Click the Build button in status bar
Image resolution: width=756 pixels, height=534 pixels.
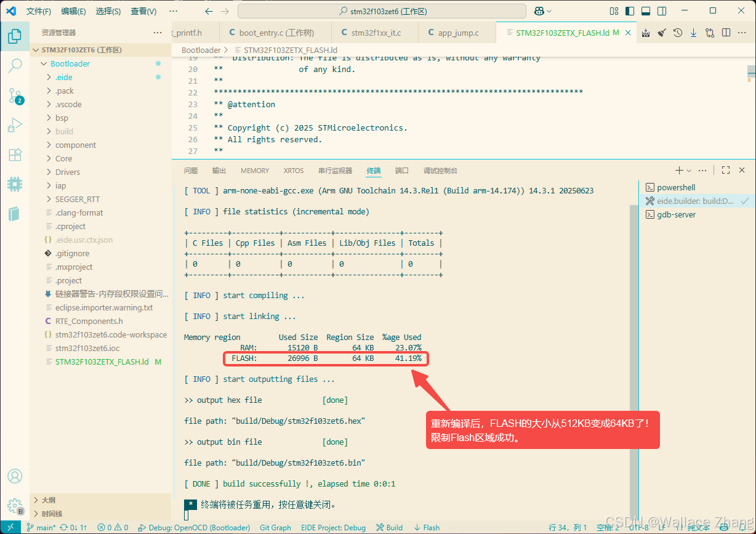[389, 527]
